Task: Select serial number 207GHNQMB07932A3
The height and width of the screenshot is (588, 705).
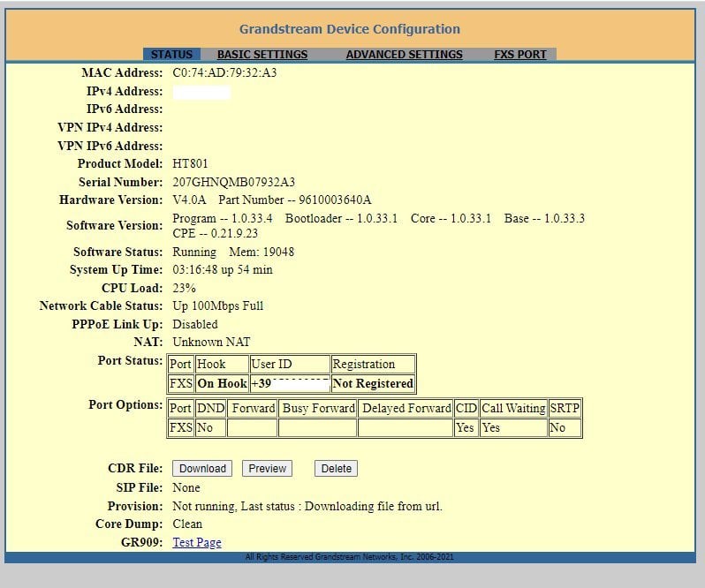Action: [x=234, y=182]
